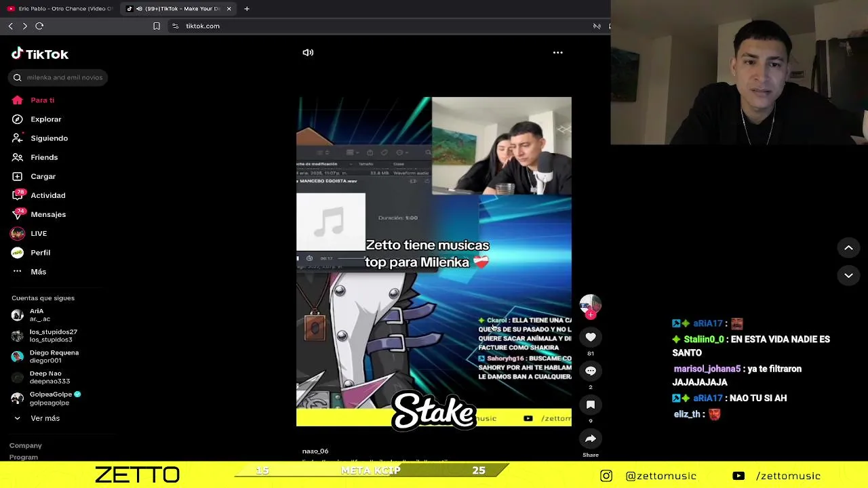Click site settings icon in address bar
The width and height of the screenshot is (868, 488).
(x=175, y=26)
